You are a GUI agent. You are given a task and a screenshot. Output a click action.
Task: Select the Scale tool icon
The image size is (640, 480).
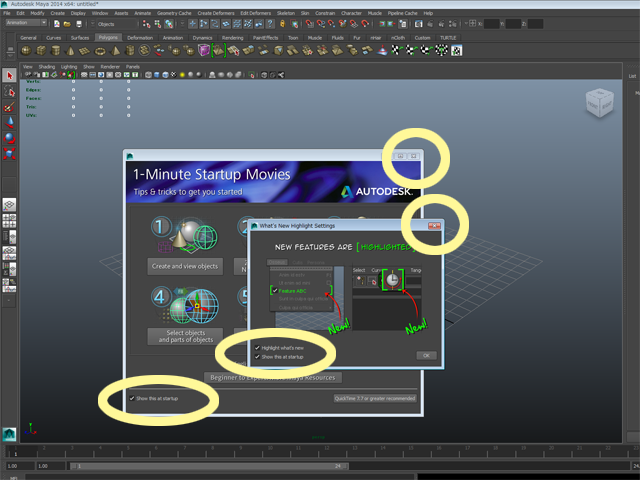click(x=9, y=153)
